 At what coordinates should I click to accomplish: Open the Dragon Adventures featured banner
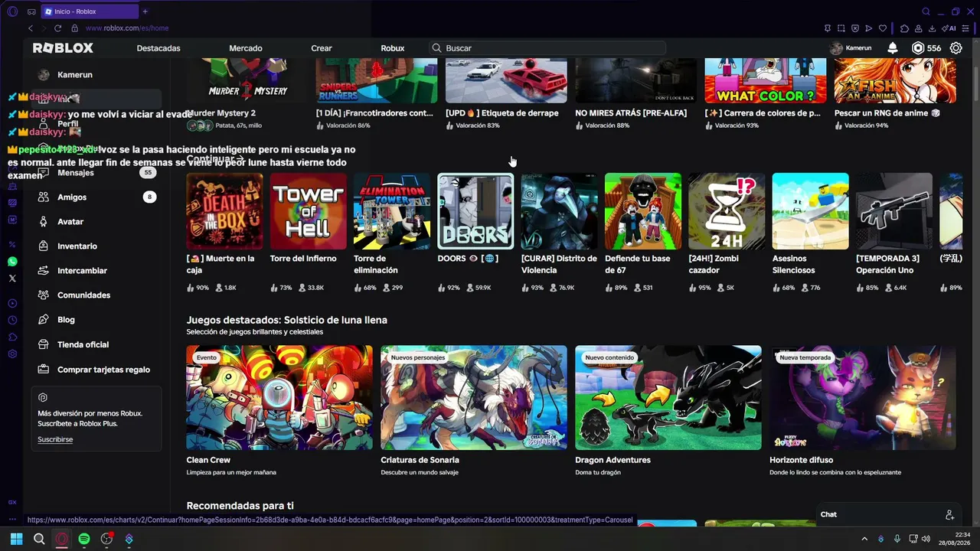click(668, 397)
